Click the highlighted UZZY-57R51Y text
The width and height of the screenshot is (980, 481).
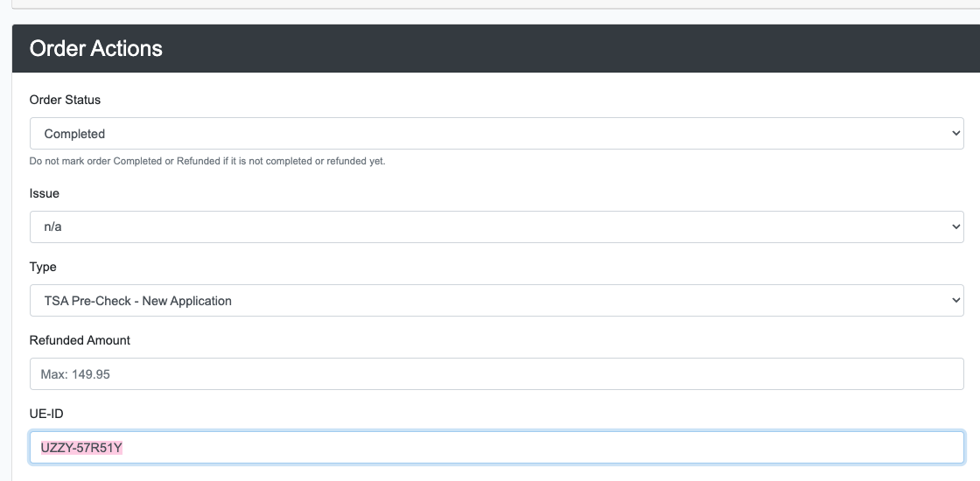(81, 448)
